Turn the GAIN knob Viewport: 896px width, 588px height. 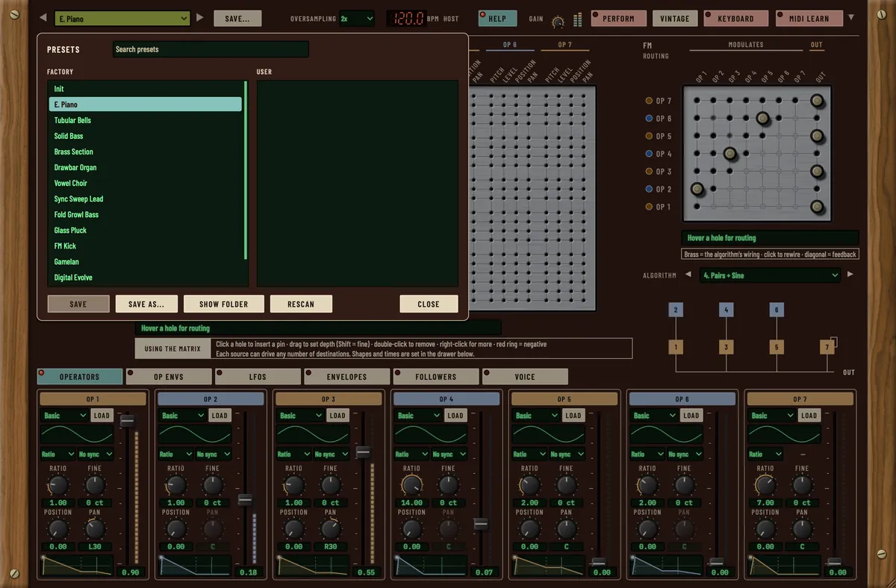pyautogui.click(x=557, y=22)
